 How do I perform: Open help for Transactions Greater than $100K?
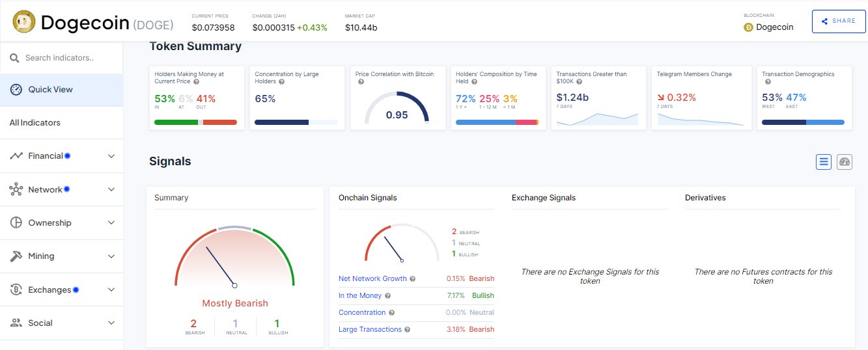(578, 82)
